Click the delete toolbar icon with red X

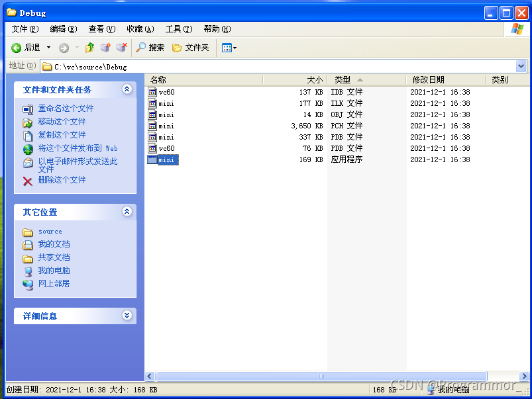[x=122, y=48]
